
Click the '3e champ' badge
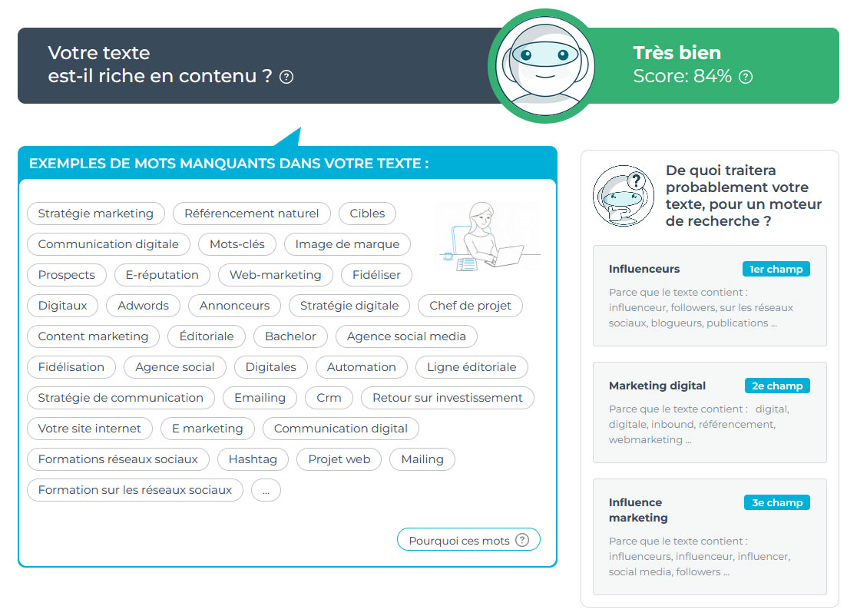[x=777, y=502]
